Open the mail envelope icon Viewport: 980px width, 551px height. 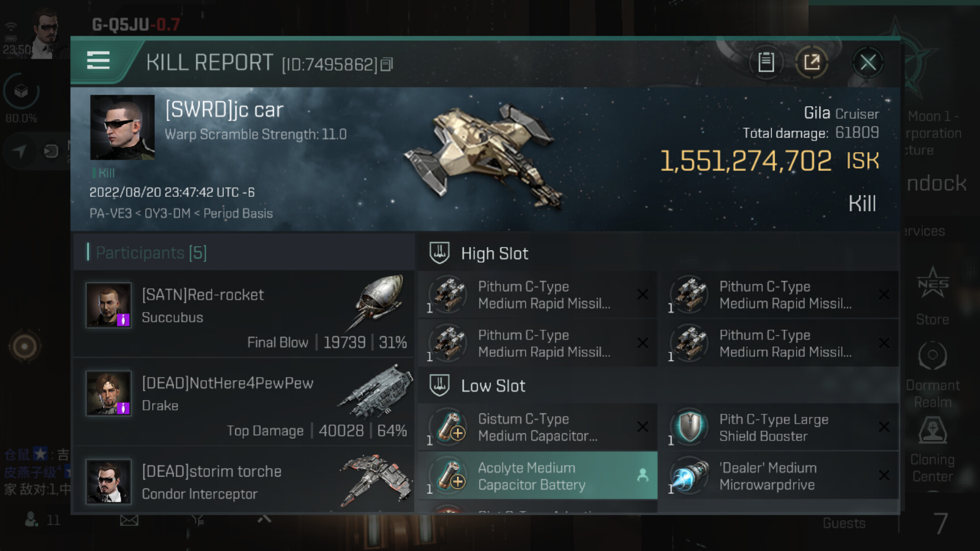tap(129, 520)
